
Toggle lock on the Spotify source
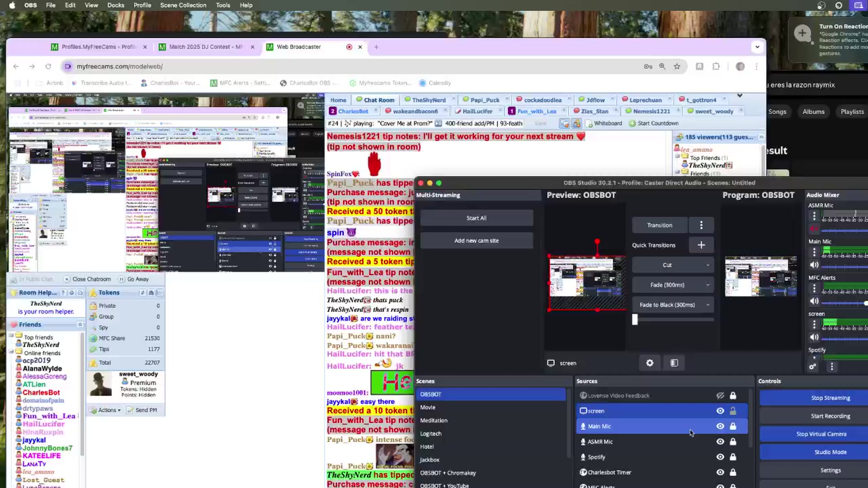(x=733, y=457)
